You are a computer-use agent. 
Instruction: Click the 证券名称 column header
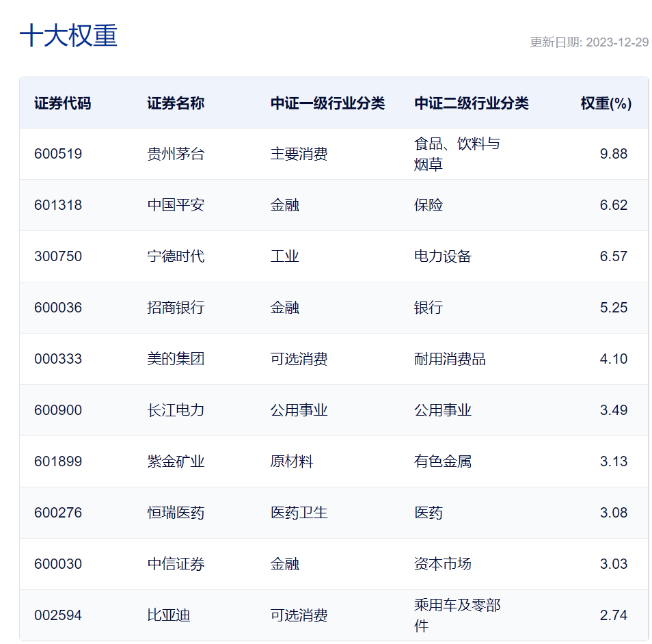click(x=176, y=103)
